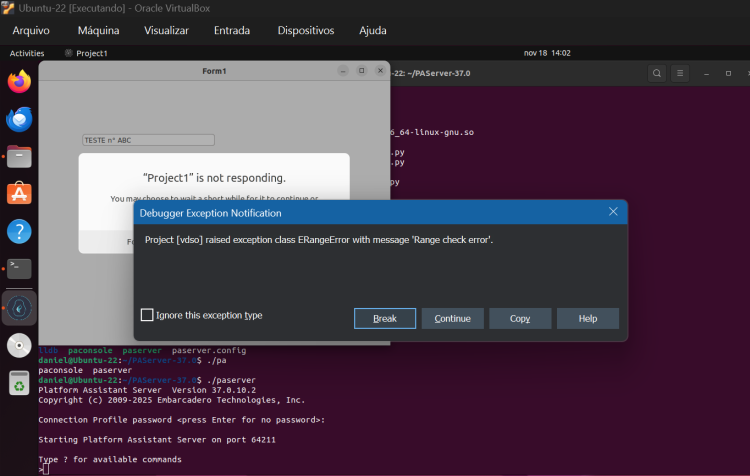This screenshot has height=476, width=750.
Task: Open the Trash from the dock
Action: coord(19,383)
